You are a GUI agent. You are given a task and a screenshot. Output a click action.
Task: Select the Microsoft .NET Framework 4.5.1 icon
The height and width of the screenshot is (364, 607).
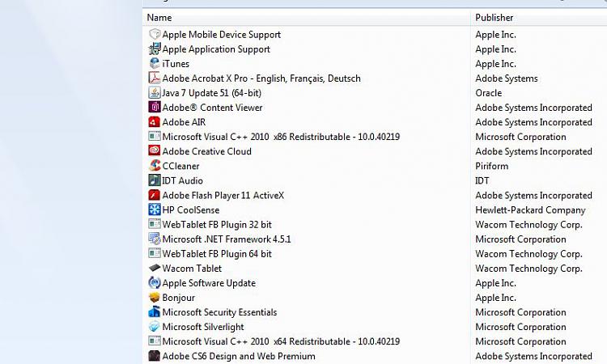point(155,239)
